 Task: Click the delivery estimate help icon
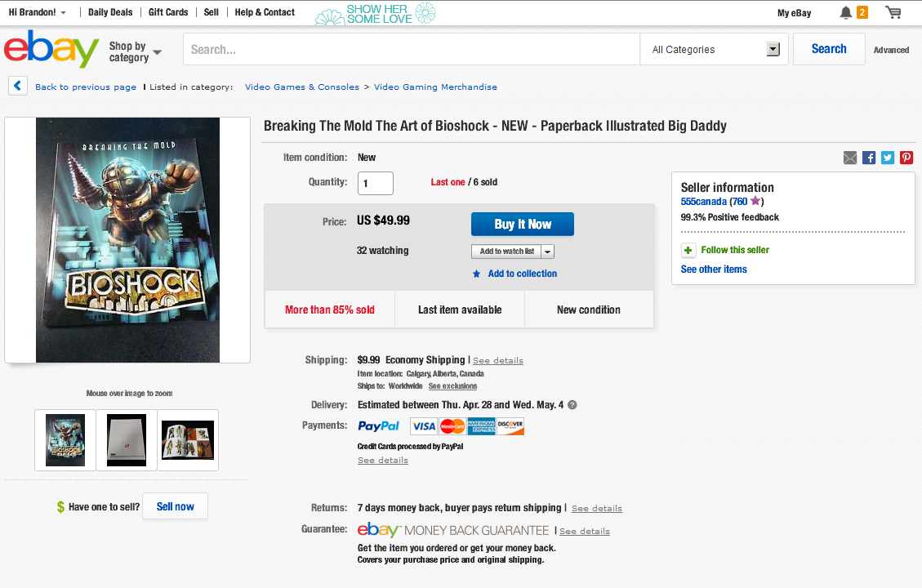pyautogui.click(x=572, y=405)
